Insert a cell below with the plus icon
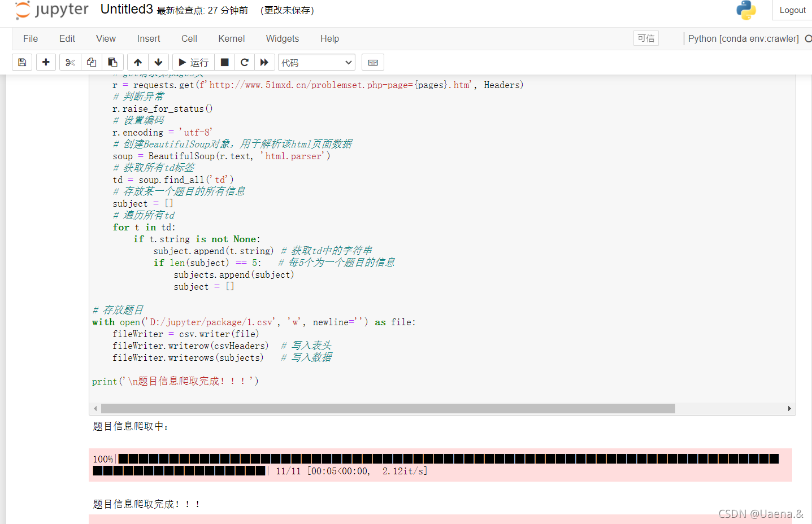This screenshot has width=812, height=524. 46,62
